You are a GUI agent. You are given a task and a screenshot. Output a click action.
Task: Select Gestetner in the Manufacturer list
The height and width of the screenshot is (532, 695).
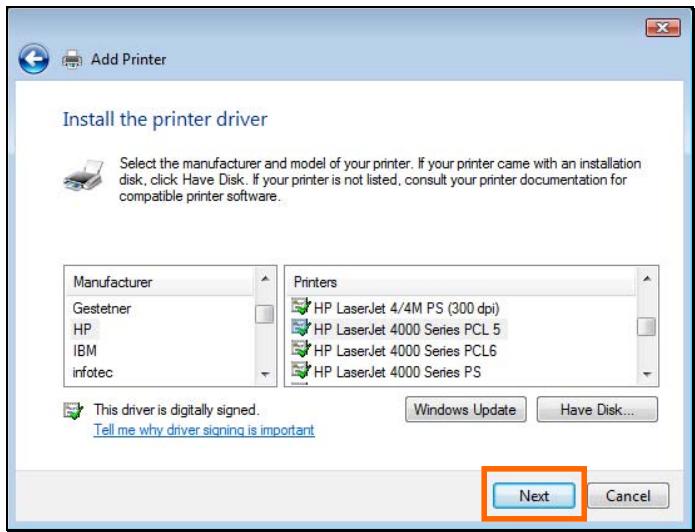(102, 308)
